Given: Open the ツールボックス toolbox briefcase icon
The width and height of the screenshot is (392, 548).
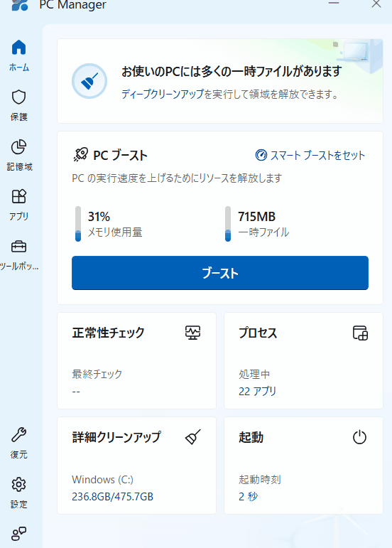Looking at the screenshot, I should [x=19, y=247].
